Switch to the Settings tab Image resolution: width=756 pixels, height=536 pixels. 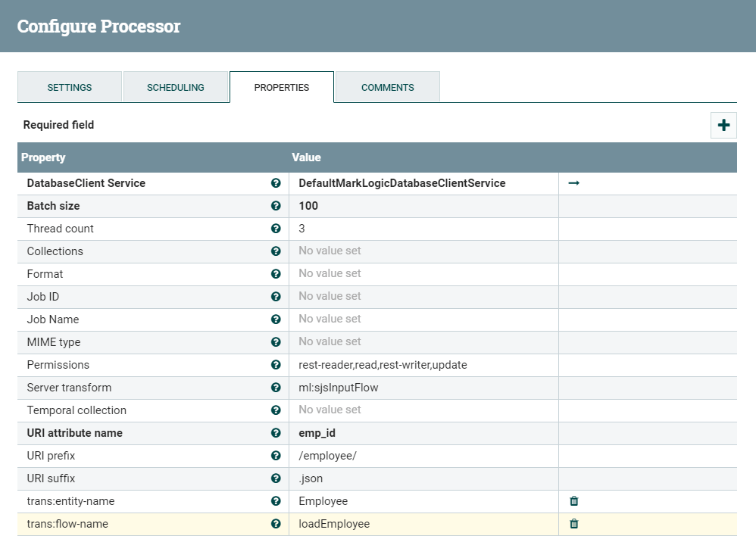point(69,87)
